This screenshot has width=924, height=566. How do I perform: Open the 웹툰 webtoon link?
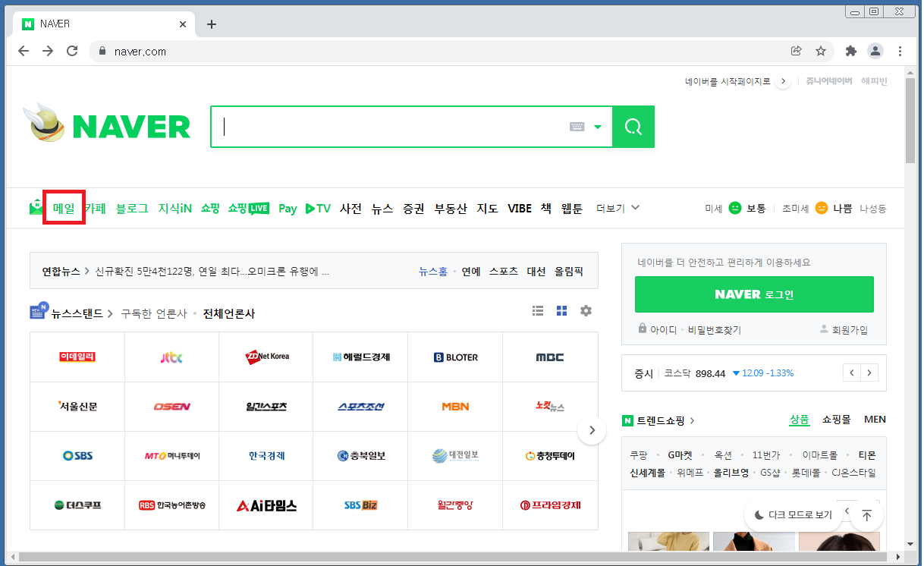[x=572, y=208]
